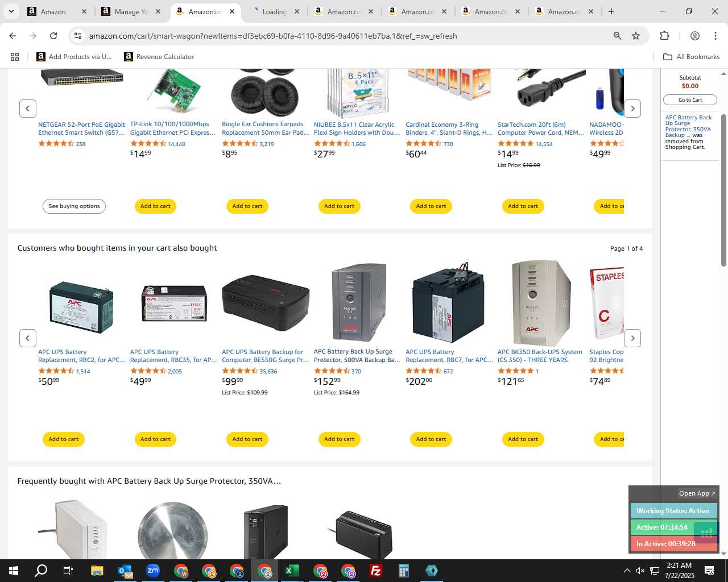Expand hidden system tray icons
The width and height of the screenshot is (728, 582).
click(627, 571)
